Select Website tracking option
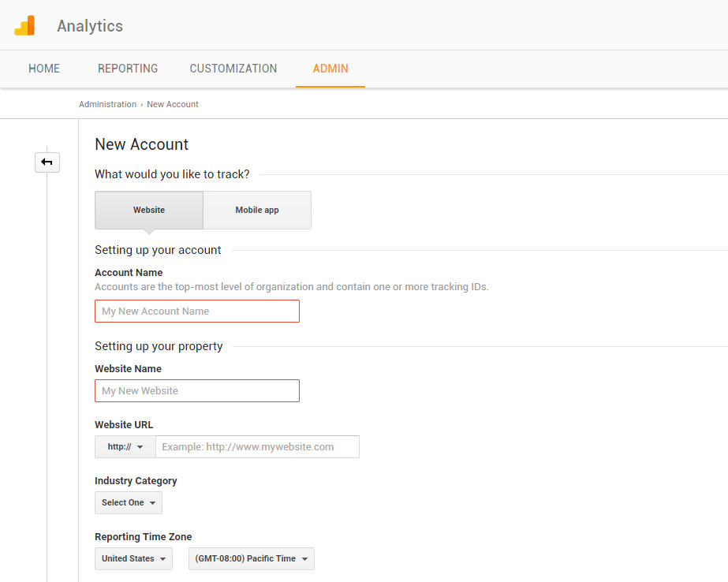Viewport: 728px width, 582px height. click(x=149, y=210)
